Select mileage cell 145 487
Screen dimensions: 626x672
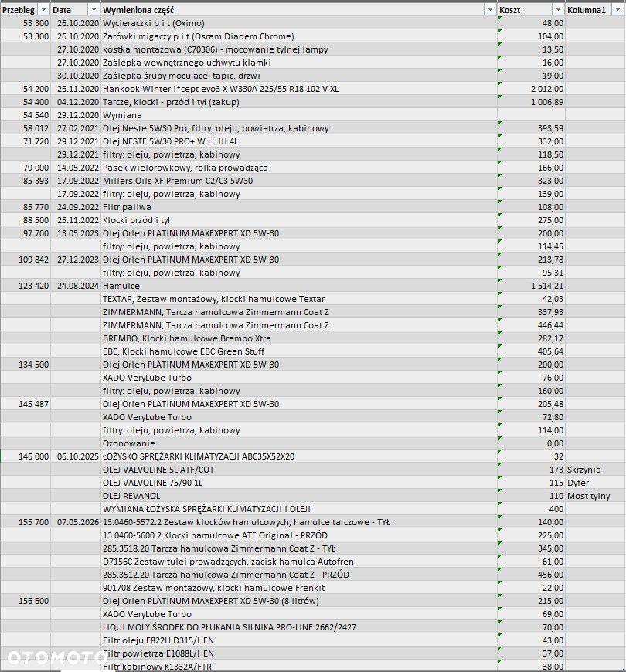click(26, 404)
